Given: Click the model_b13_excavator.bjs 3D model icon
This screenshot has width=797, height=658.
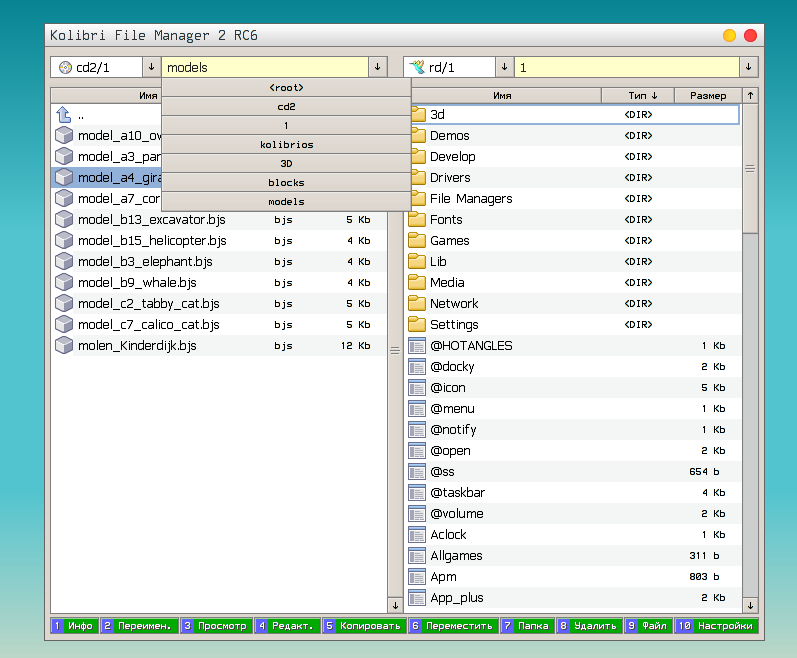Looking at the screenshot, I should (x=64, y=219).
